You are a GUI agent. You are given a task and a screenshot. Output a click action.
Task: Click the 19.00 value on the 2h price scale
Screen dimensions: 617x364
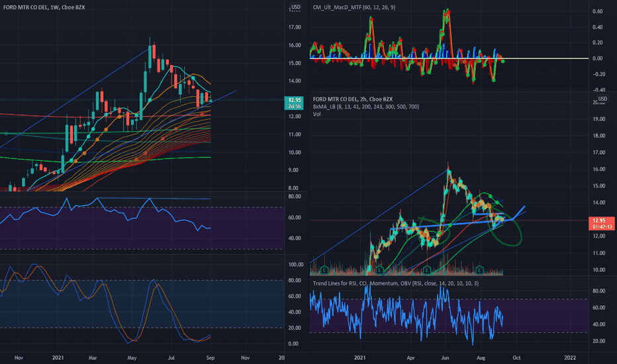pyautogui.click(x=598, y=119)
